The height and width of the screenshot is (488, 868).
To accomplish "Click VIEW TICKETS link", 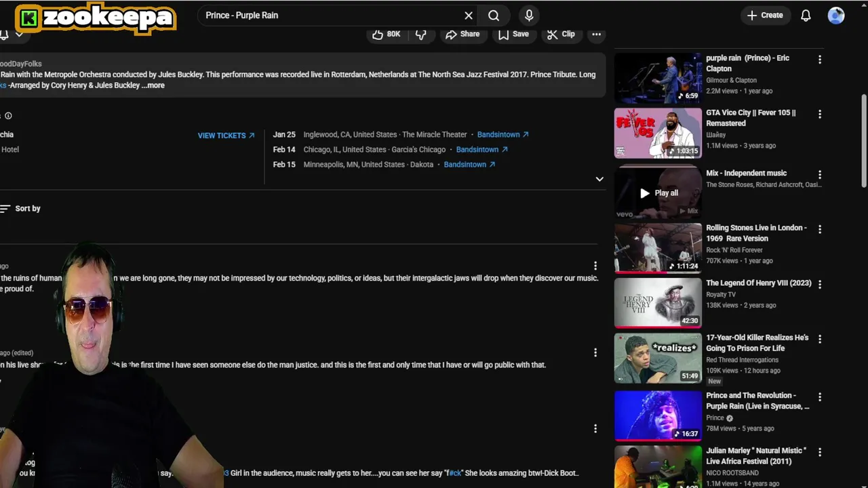I will pyautogui.click(x=226, y=136).
